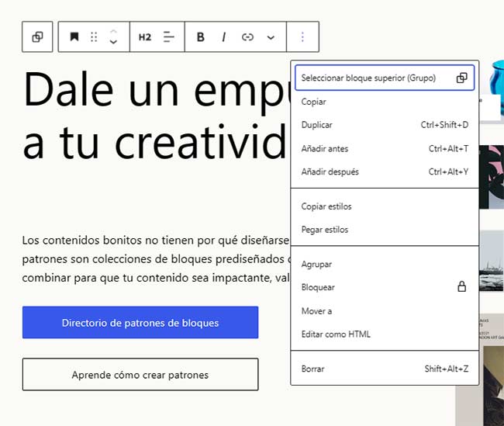
Task: Toggle italic formatting
Action: click(224, 37)
